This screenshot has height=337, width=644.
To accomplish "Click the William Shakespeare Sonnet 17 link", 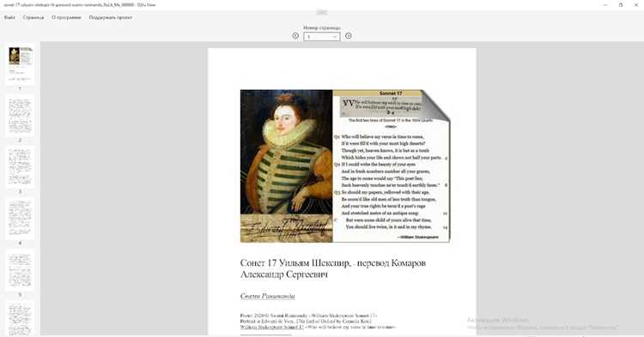I will pos(272,328).
